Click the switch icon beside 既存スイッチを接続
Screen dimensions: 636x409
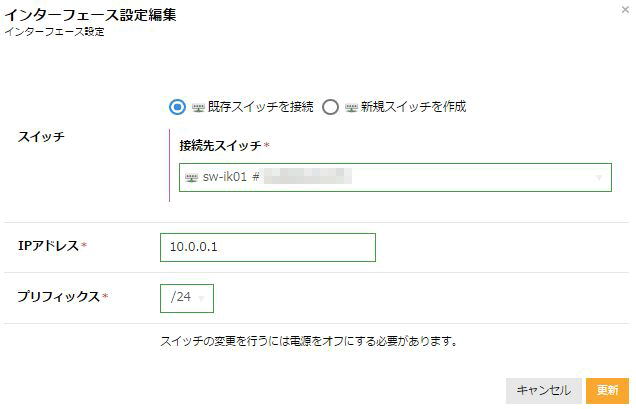coord(198,107)
